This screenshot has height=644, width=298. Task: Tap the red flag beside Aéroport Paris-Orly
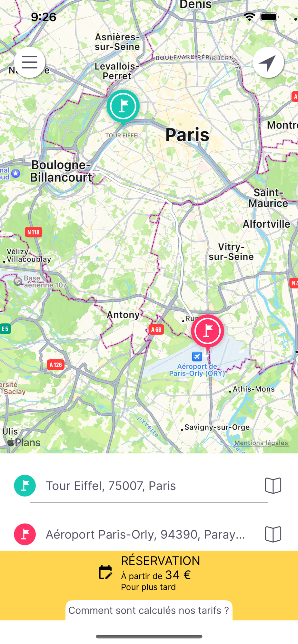coord(25,534)
